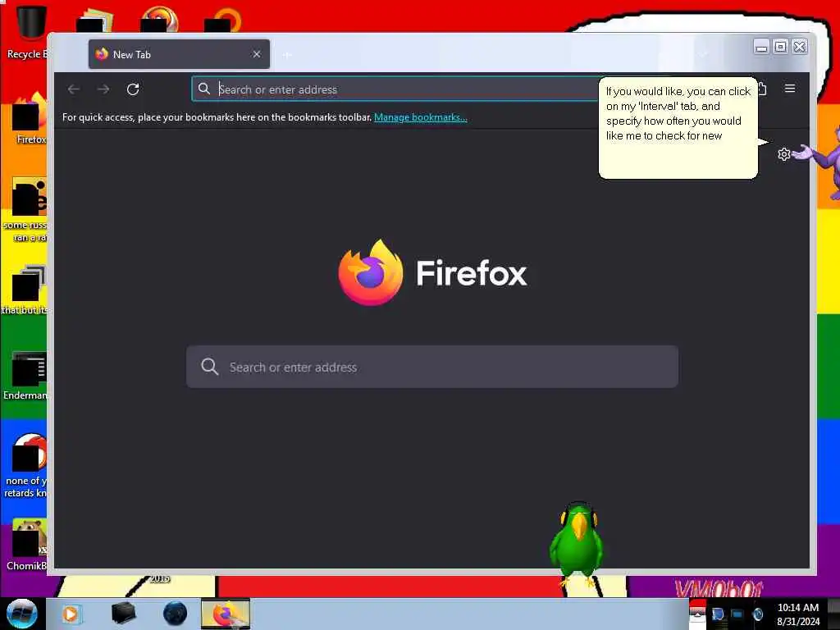This screenshot has width=840, height=630.
Task: Close the Firefox window
Action: (x=800, y=47)
